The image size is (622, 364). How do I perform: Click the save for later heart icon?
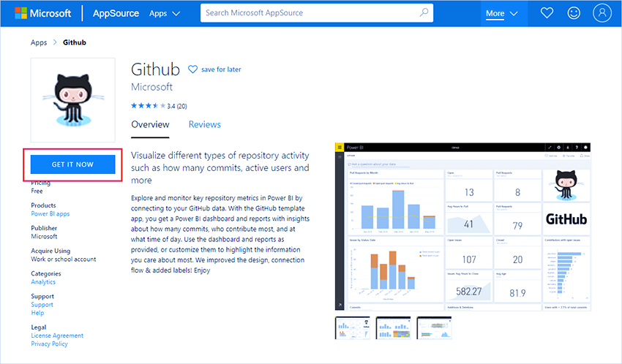(x=192, y=69)
